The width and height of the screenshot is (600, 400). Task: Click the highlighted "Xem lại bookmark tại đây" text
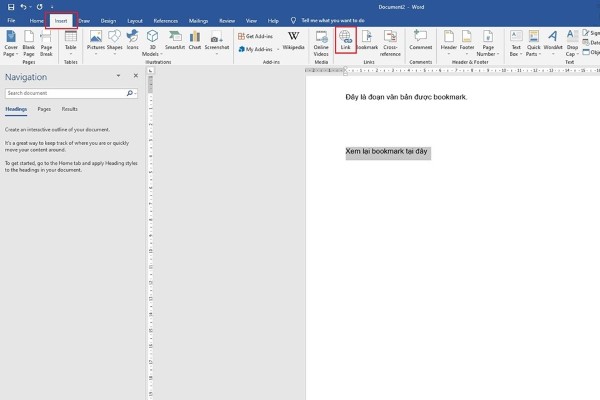386,152
